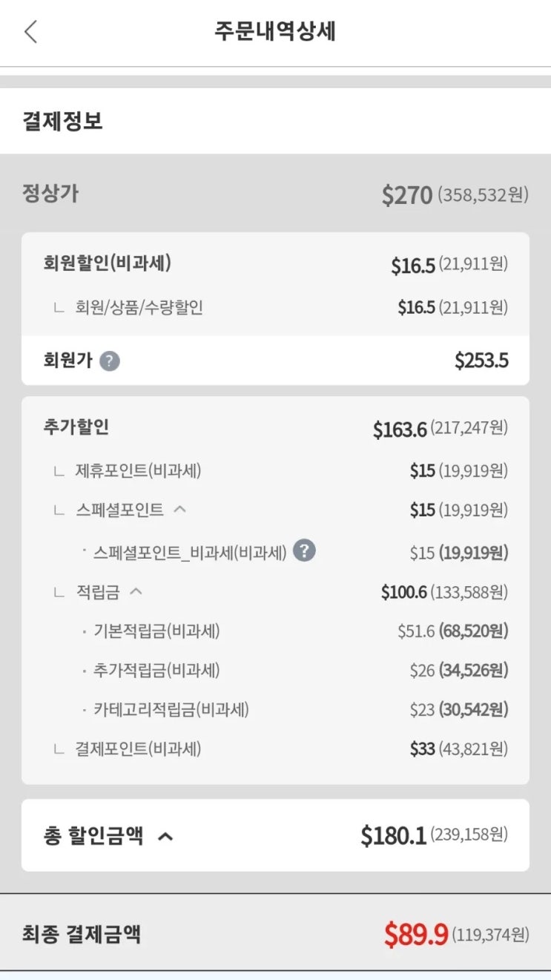The height and width of the screenshot is (980, 551).
Task: Tap the 주문내역상세 page title
Action: click(x=275, y=32)
